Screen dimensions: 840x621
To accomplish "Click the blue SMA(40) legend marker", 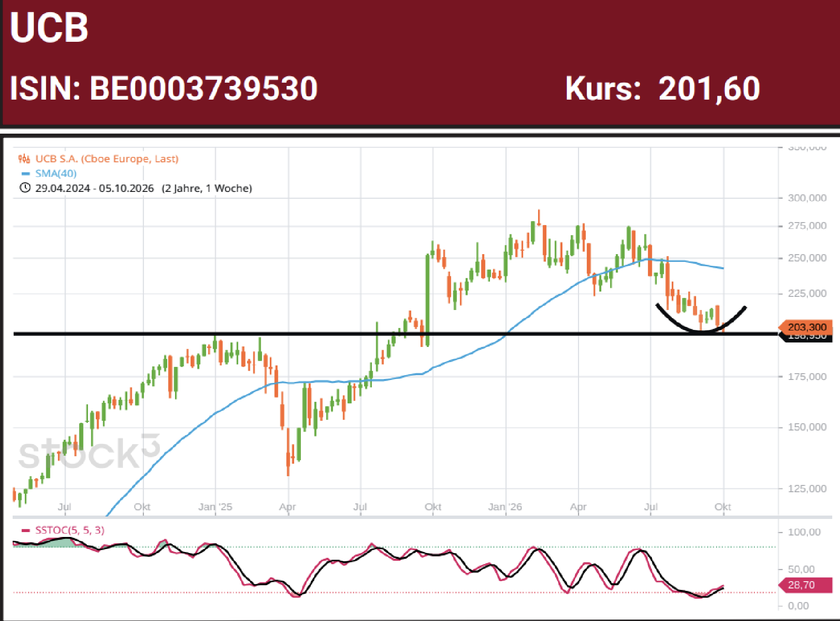I will point(25,173).
